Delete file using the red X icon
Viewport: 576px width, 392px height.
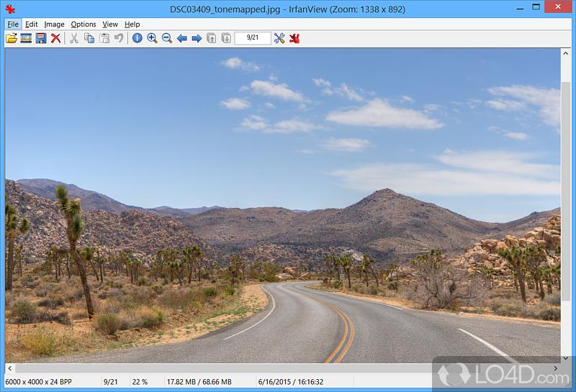coord(55,38)
